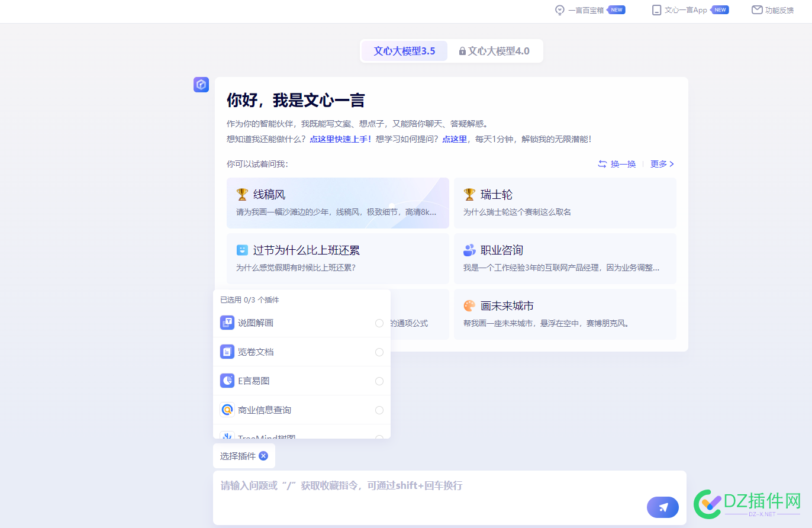Screen dimensions: 812x528
Task: Open the 瑞士轮 suggestion card
Action: (x=565, y=203)
